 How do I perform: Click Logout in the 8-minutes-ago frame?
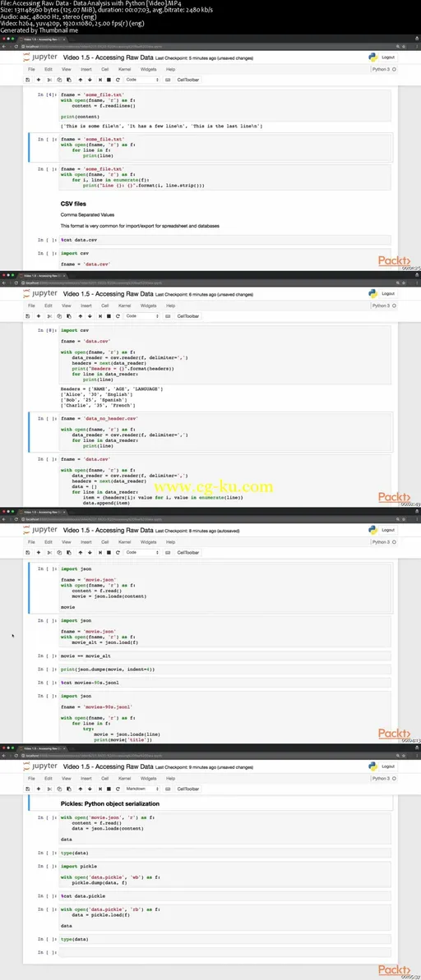pos(388,529)
